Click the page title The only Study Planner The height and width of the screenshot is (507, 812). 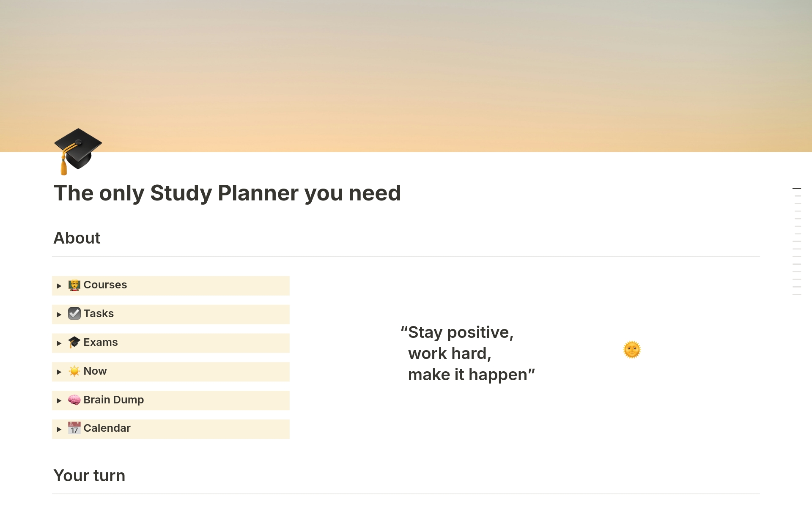227,193
